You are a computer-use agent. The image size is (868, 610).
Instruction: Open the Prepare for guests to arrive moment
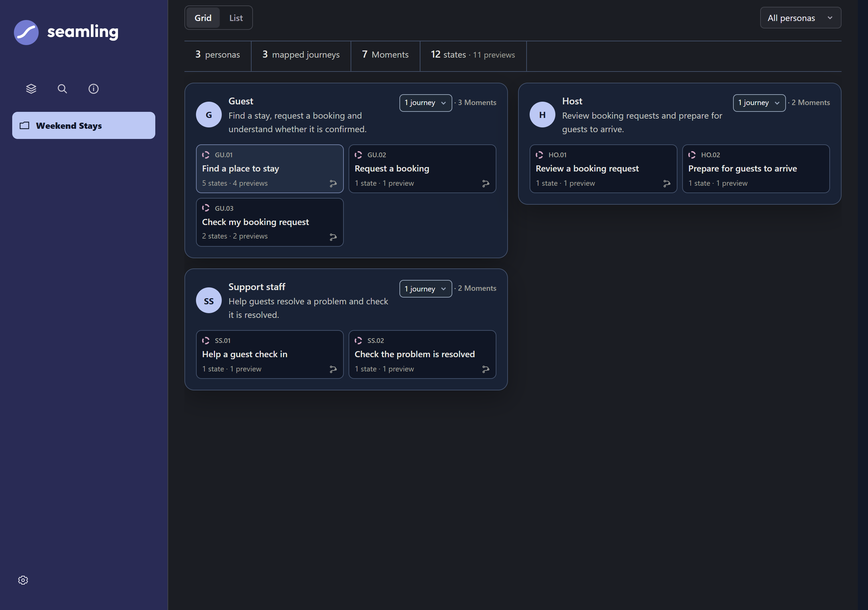756,169
